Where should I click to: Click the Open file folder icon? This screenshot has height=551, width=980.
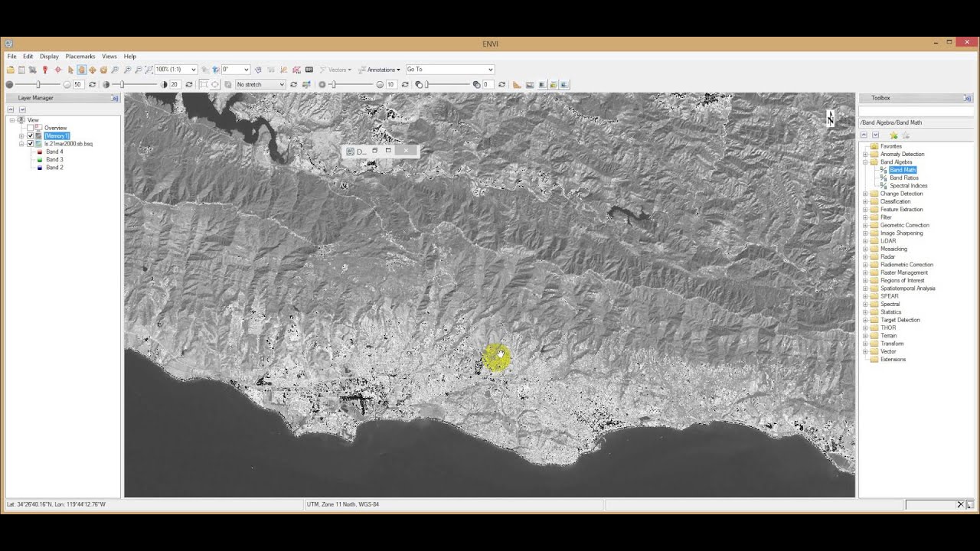click(11, 70)
